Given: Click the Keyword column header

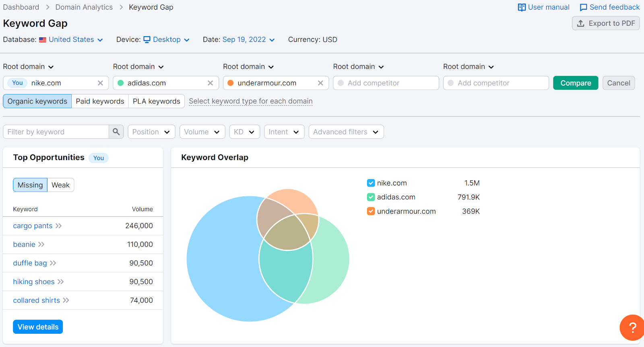Looking at the screenshot, I should (x=25, y=209).
